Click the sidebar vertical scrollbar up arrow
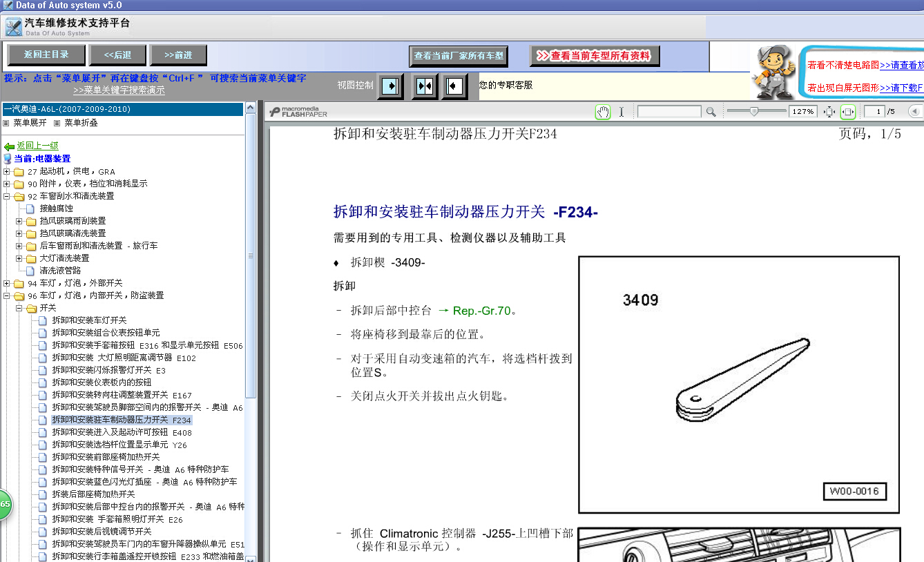This screenshot has height=562, width=924. tap(251, 108)
